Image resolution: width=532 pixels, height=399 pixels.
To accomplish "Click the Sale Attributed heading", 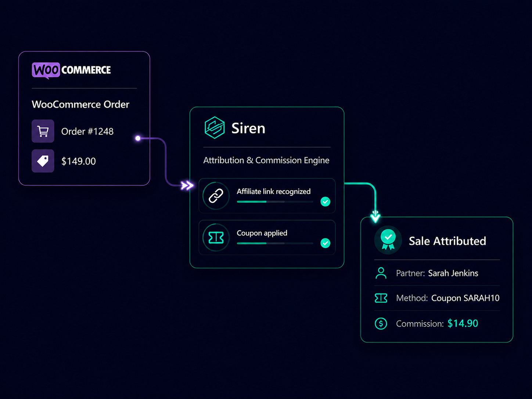I will click(x=447, y=241).
